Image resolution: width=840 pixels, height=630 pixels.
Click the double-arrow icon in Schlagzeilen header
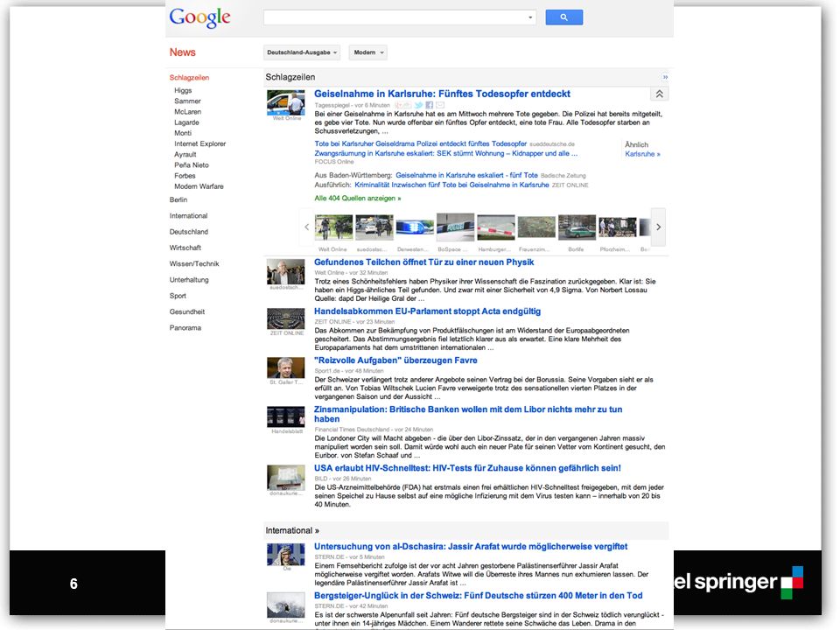point(665,77)
